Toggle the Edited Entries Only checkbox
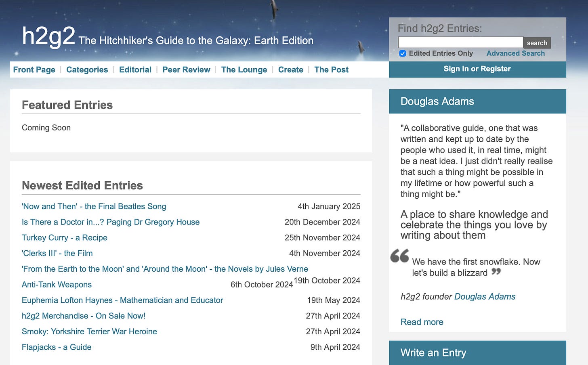The width and height of the screenshot is (588, 365). click(403, 53)
